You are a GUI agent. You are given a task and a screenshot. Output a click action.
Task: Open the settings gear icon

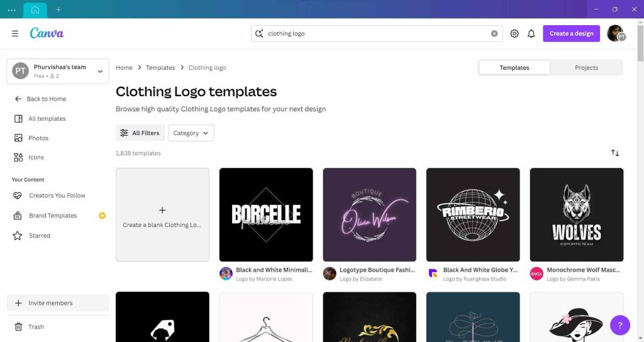coord(514,33)
